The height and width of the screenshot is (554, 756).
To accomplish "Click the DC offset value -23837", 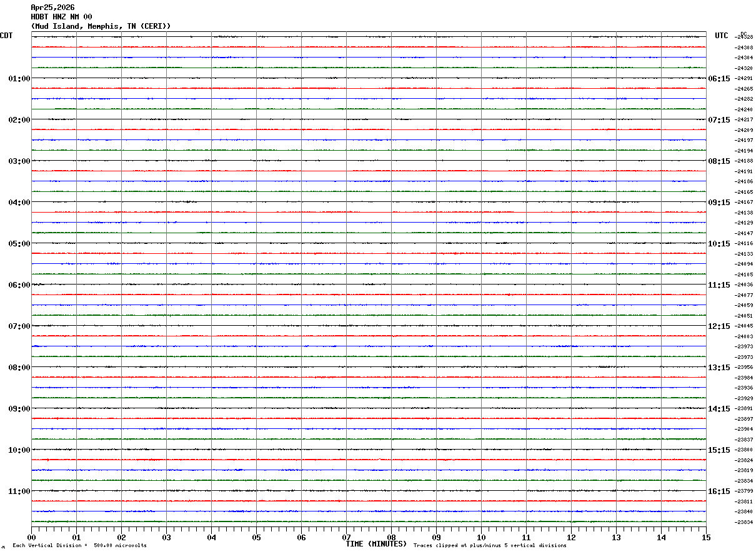I will 744,440.
